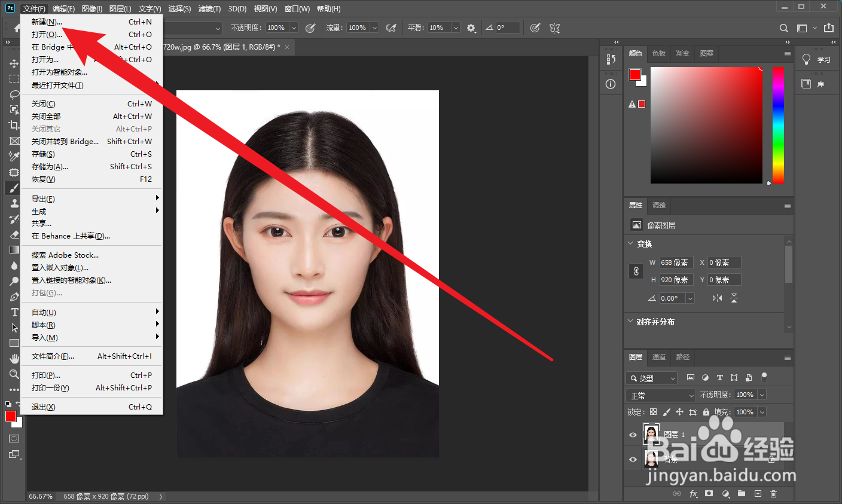Click the W width field 658 像素

pyautogui.click(x=675, y=262)
